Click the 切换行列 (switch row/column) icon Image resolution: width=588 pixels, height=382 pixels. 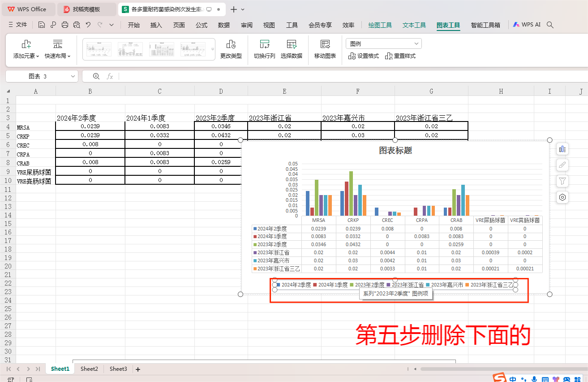click(264, 49)
